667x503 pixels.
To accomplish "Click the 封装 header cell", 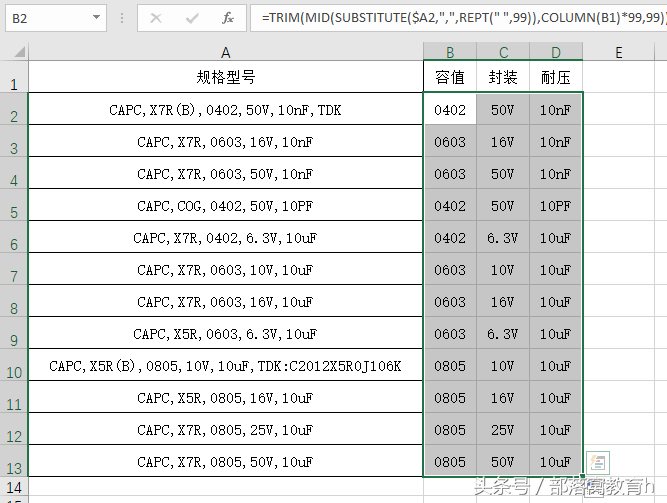I will 503,77.
